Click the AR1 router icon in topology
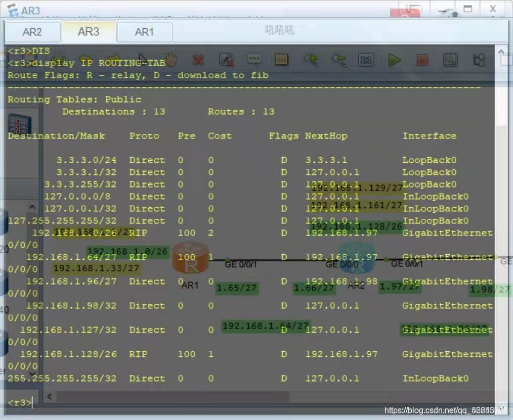 point(190,258)
